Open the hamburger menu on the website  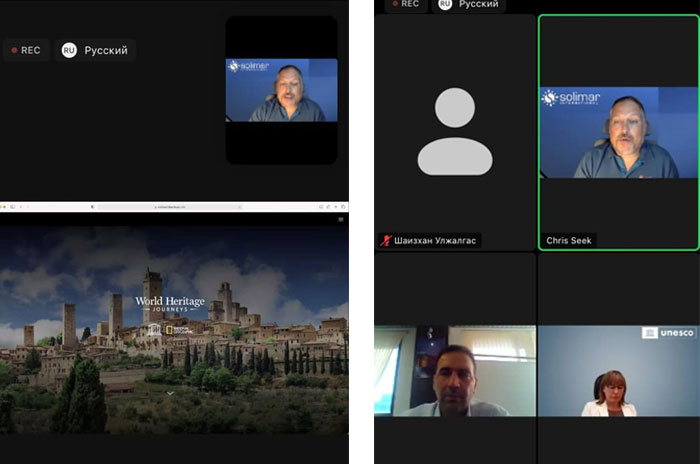pyautogui.click(x=341, y=218)
